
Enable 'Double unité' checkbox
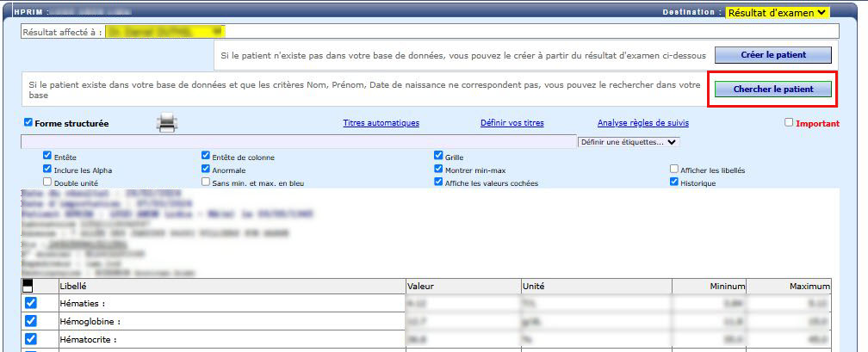pos(47,182)
